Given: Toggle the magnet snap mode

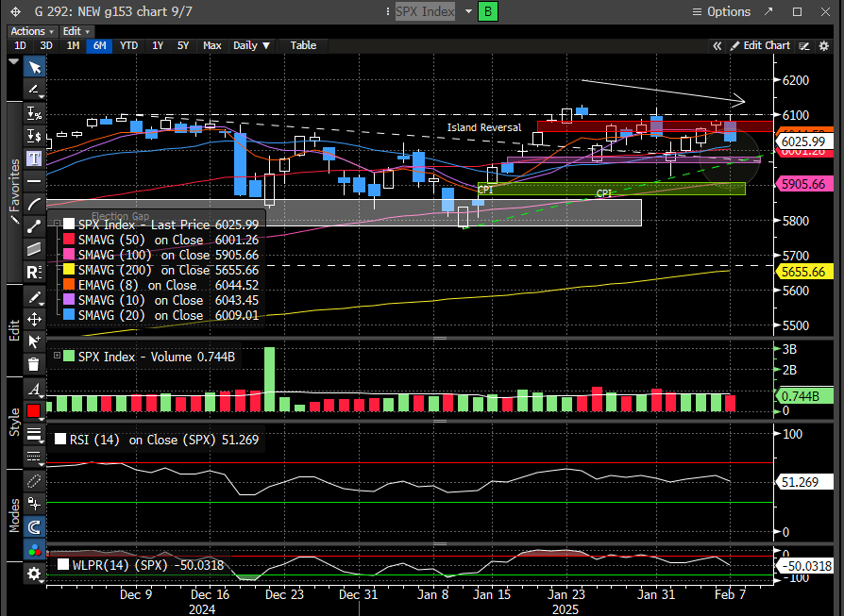Looking at the screenshot, I should click(x=34, y=526).
